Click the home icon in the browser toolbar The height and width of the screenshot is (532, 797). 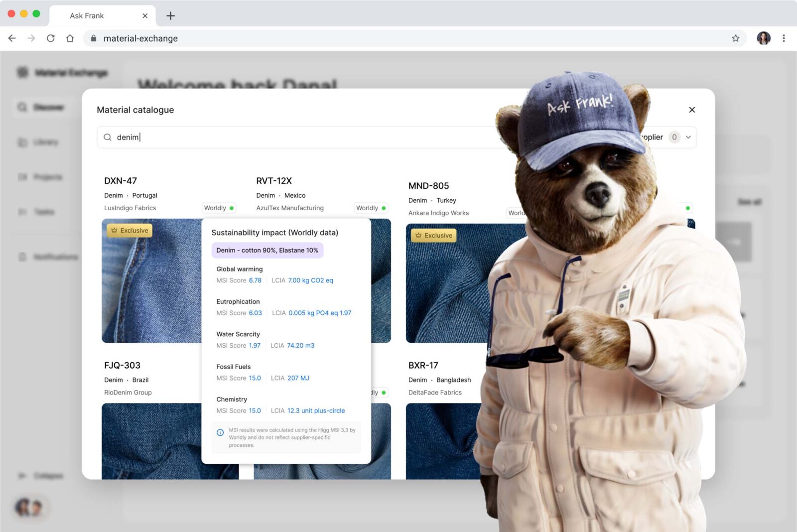point(70,38)
